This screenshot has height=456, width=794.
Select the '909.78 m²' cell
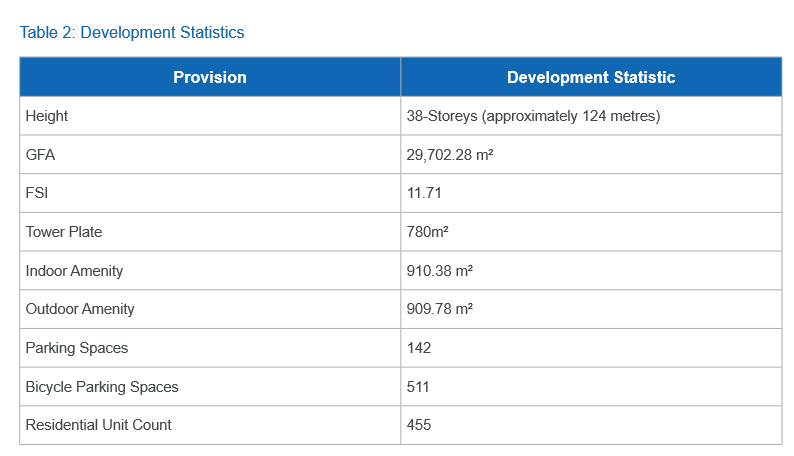(x=440, y=309)
